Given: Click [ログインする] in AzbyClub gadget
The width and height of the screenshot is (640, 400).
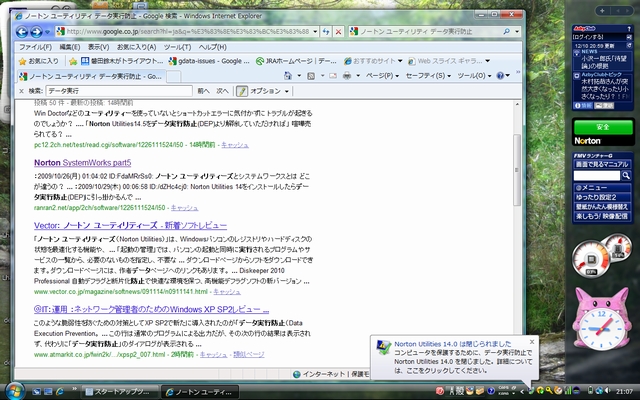Looking at the screenshot, I should click(588, 37).
